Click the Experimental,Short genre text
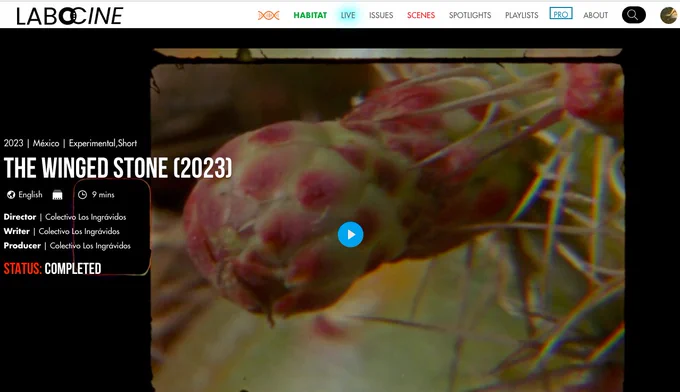The image size is (680, 392). 103,143
